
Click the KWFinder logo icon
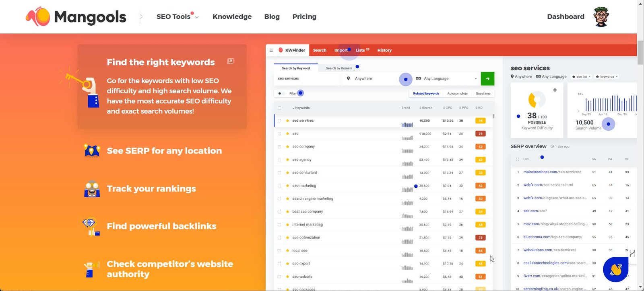(281, 50)
